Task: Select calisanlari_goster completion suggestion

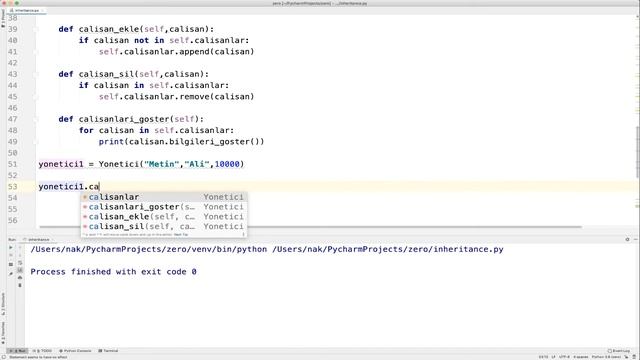Action: click(x=164, y=207)
